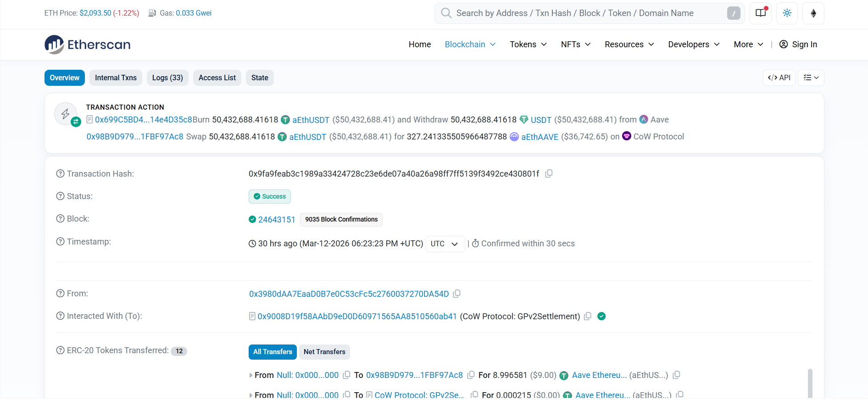Screen dimensions: 868x400
Task: Open the aEthAAVE token link
Action: tap(540, 137)
